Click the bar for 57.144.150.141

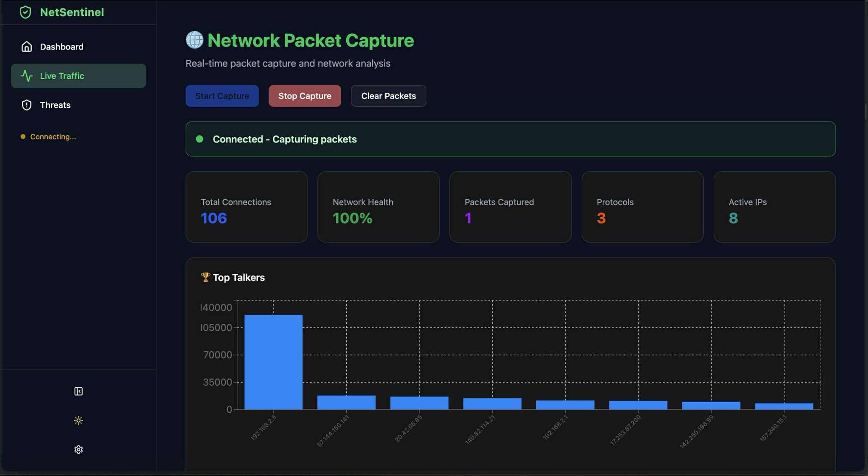click(x=346, y=402)
